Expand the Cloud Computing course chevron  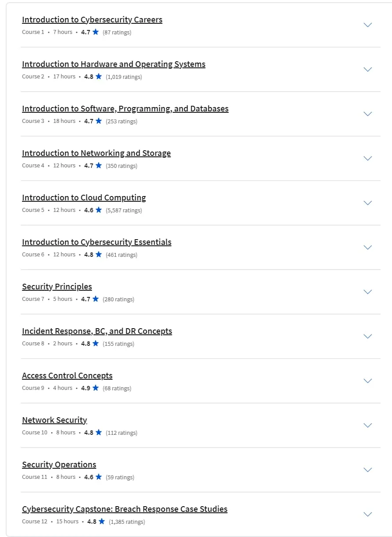(368, 203)
